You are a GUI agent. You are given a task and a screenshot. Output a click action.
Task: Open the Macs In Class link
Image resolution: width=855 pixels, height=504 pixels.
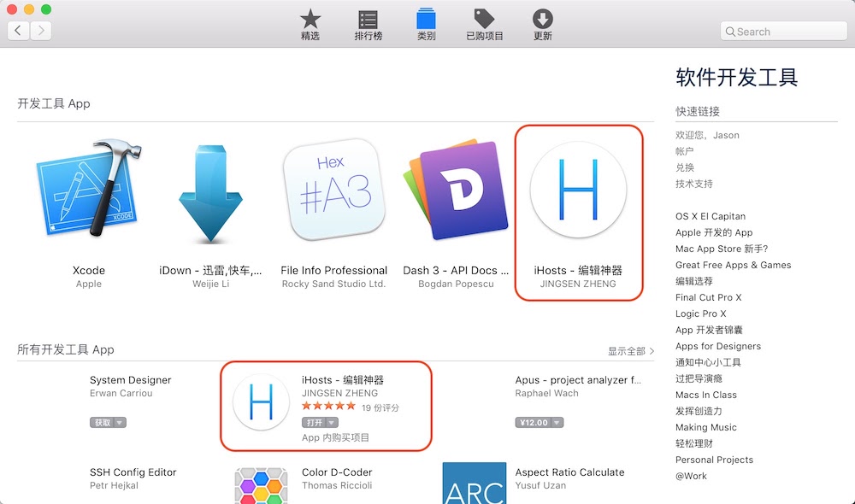[x=705, y=395]
